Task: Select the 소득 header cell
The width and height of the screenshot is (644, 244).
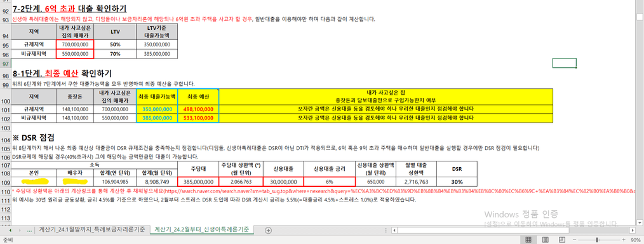Action: coord(95,165)
